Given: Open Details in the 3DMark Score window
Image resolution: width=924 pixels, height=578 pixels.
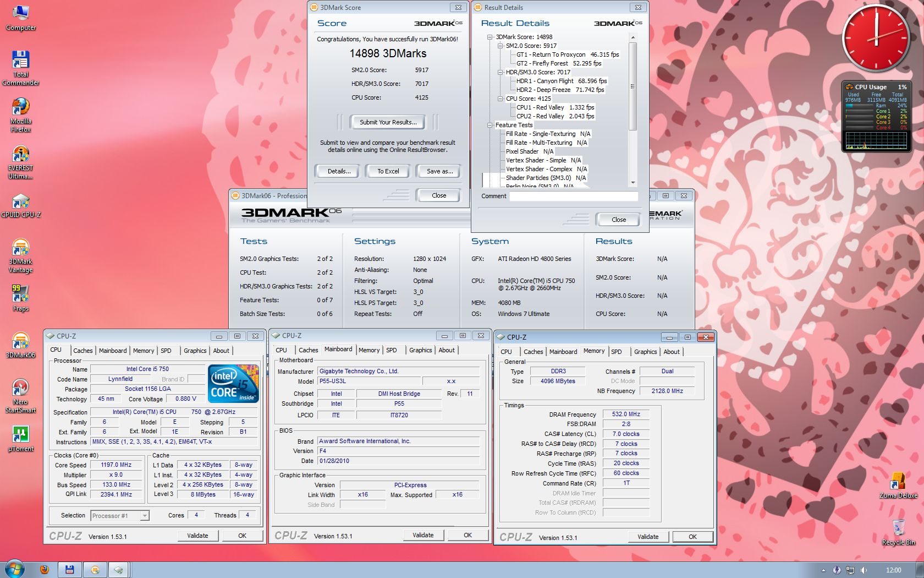Looking at the screenshot, I should coord(339,171).
